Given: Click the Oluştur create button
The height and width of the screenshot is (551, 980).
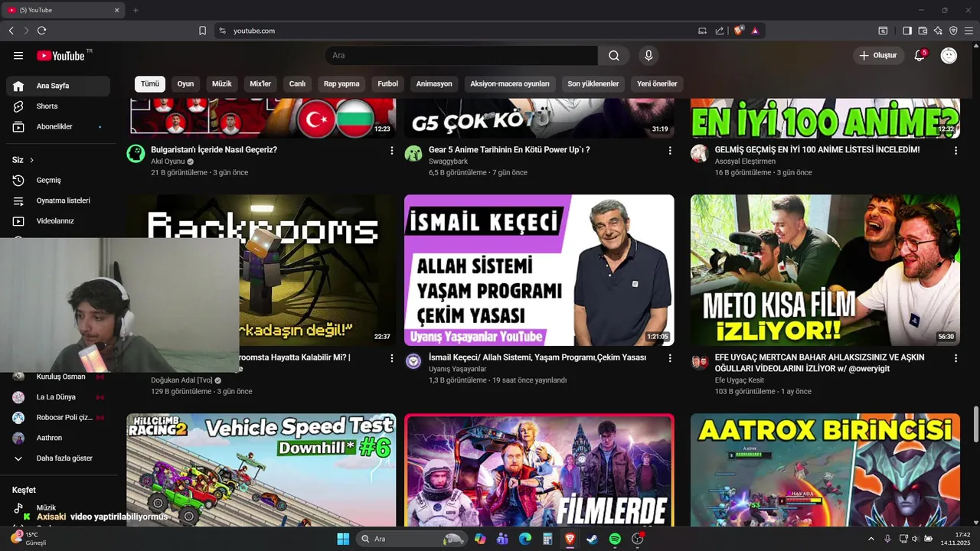Looking at the screenshot, I should (x=877, y=55).
